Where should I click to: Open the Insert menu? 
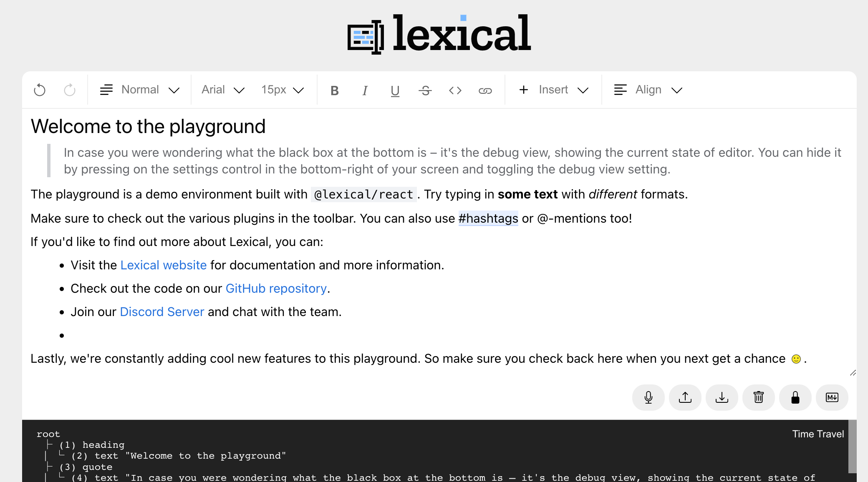(x=553, y=90)
